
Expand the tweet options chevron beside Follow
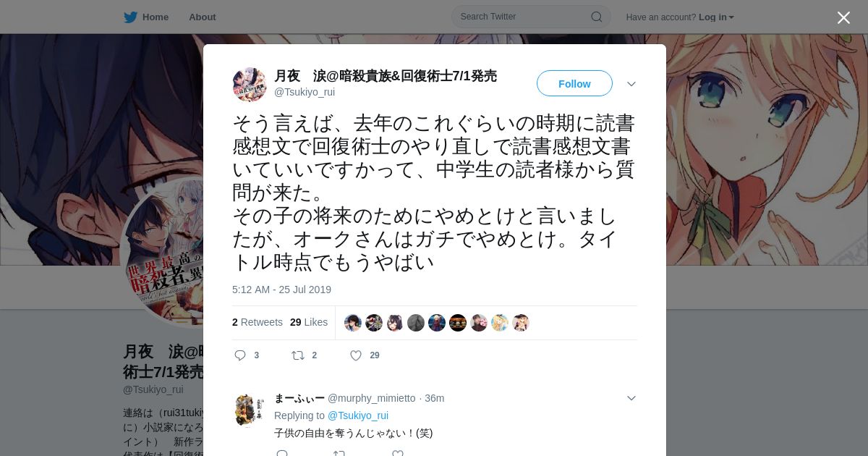coord(631,84)
